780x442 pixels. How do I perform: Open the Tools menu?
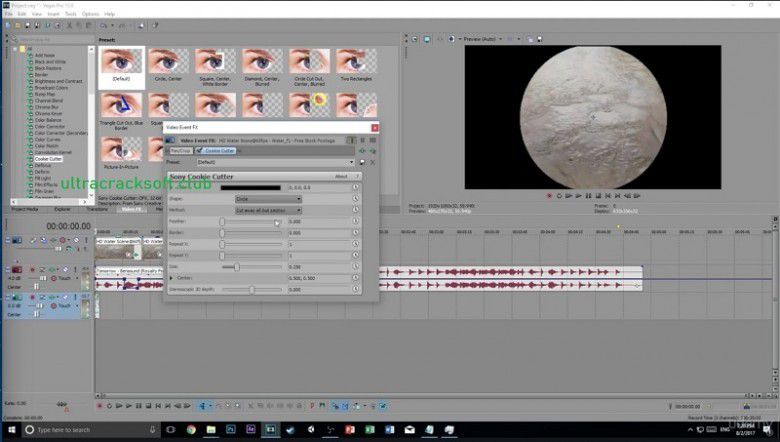(x=71, y=14)
